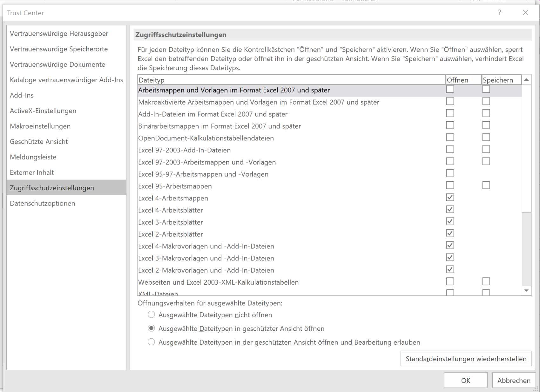
Task: Uncheck Öffnen for Excel 2-Arbeitsblätter
Action: point(450,233)
